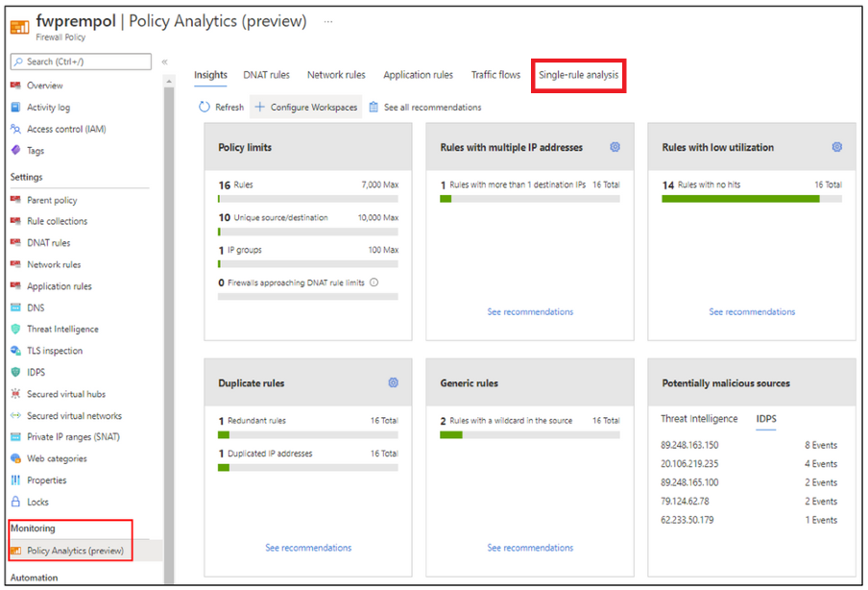Switch to the Insights tab
This screenshot has height=590, width=868.
point(210,75)
